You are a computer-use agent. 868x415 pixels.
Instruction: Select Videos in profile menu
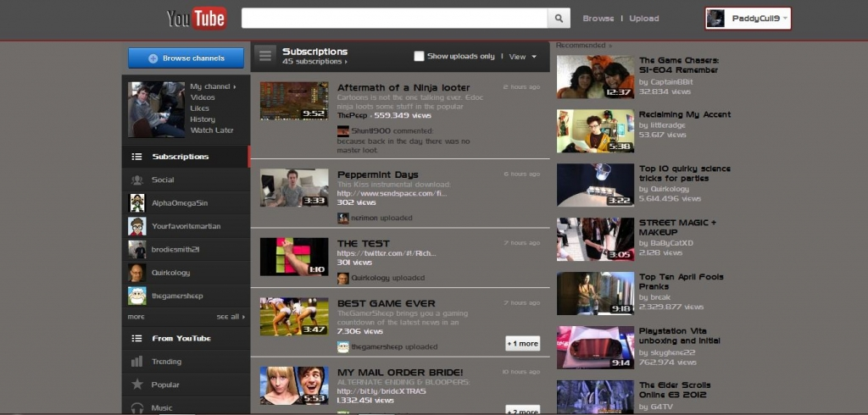[203, 97]
